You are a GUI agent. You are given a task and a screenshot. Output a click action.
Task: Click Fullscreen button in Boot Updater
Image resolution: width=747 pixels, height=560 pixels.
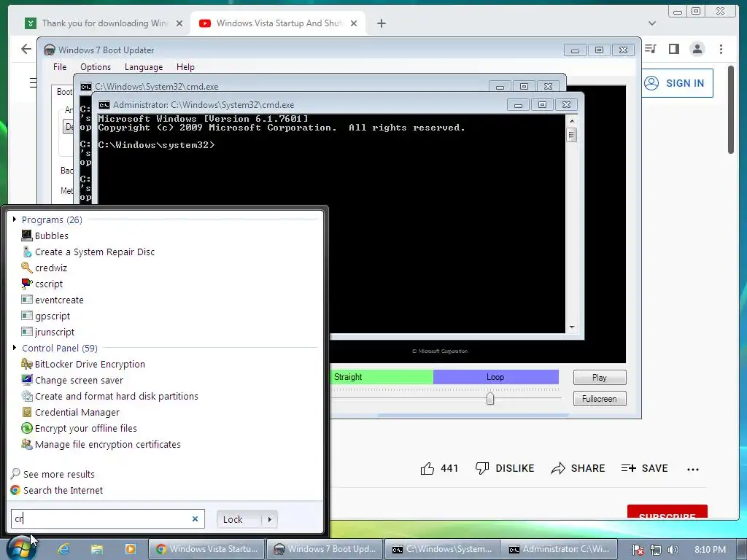point(600,399)
